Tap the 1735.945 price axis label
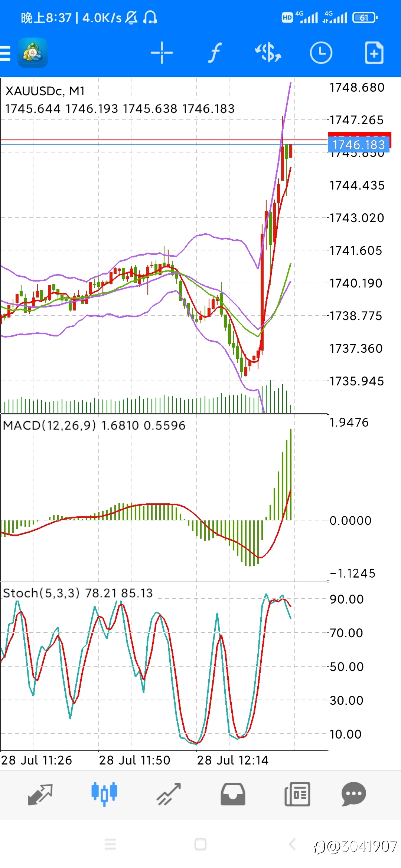The image size is (401, 868). (x=356, y=381)
